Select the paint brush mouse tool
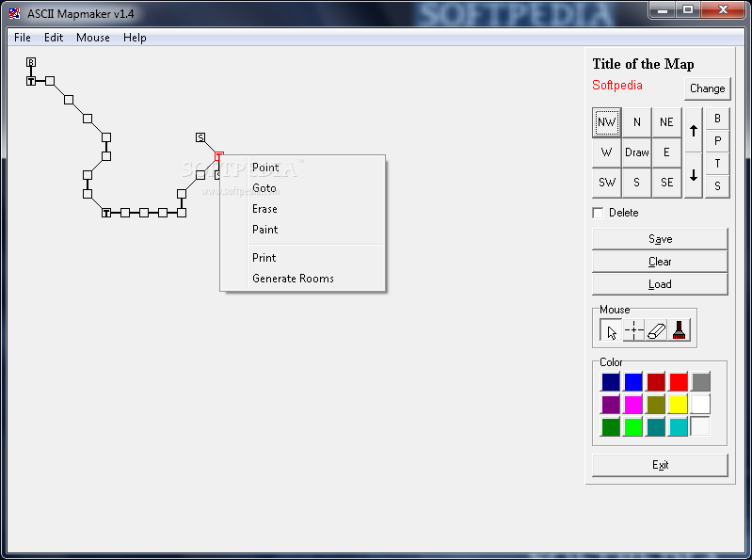The height and width of the screenshot is (560, 752). [x=680, y=330]
